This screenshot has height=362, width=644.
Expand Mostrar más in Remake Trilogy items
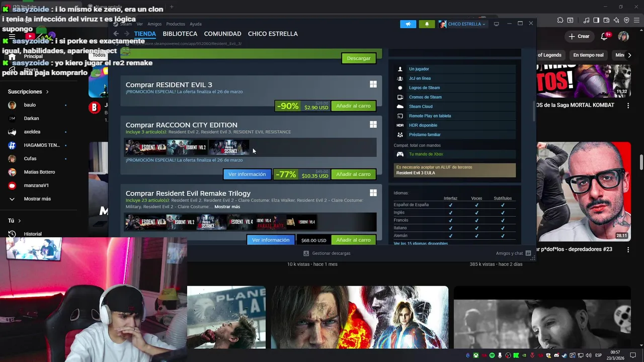point(227,207)
